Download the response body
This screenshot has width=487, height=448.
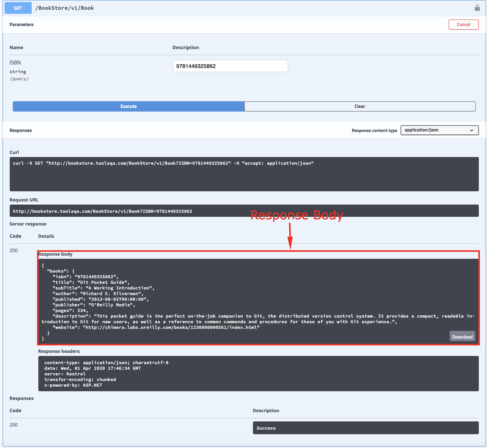462,337
